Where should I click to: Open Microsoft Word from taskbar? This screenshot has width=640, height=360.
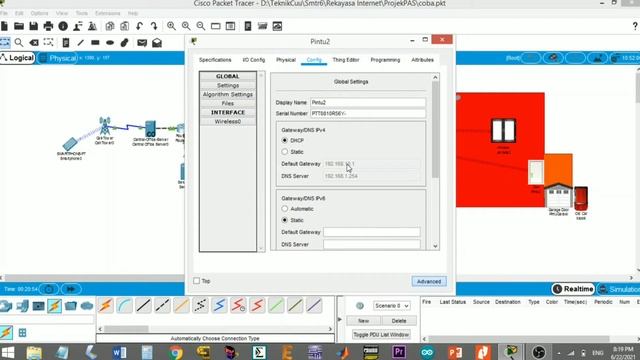(x=119, y=352)
